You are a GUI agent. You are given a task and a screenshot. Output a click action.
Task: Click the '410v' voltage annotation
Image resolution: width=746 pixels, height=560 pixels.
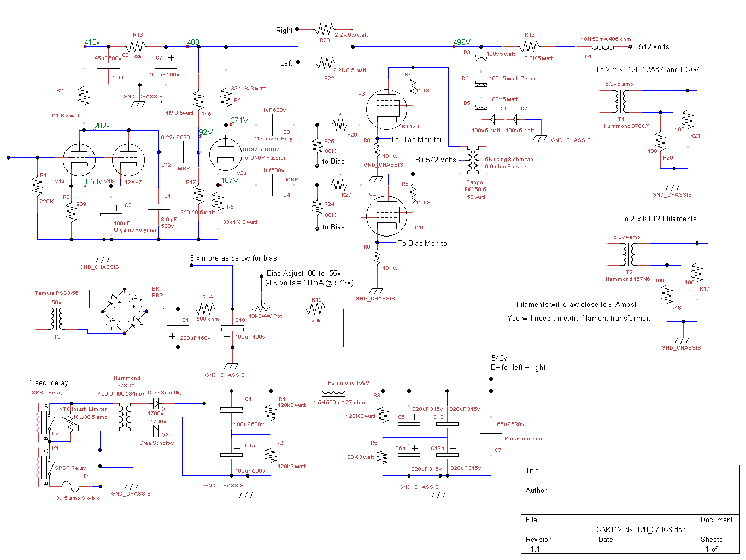coord(92,42)
